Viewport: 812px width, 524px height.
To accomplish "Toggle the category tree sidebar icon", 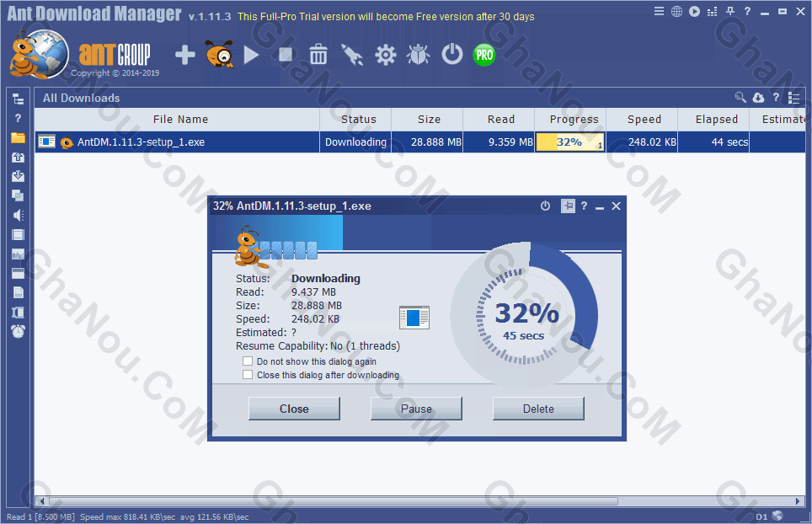I will tap(19, 99).
